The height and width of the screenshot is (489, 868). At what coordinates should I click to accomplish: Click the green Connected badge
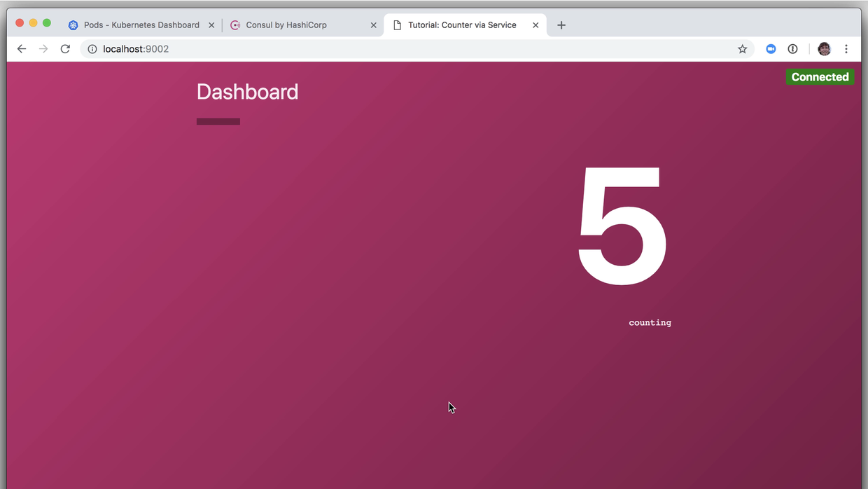[820, 76]
